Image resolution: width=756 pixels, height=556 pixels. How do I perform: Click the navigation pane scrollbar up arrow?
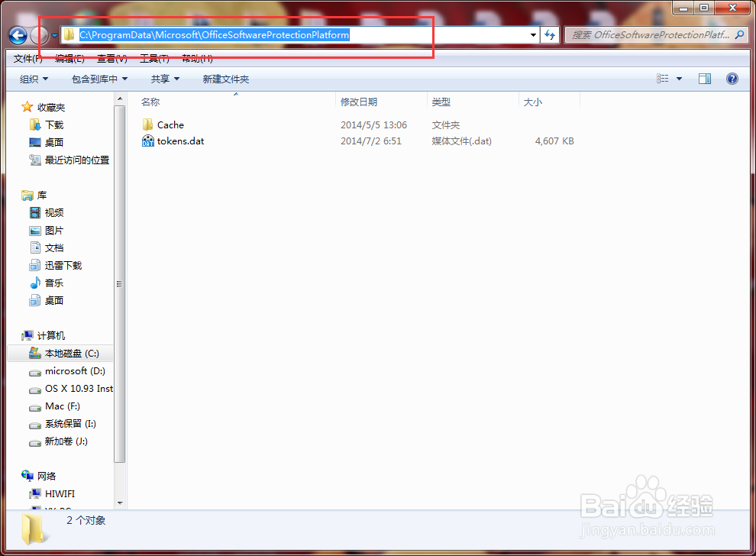(x=120, y=99)
